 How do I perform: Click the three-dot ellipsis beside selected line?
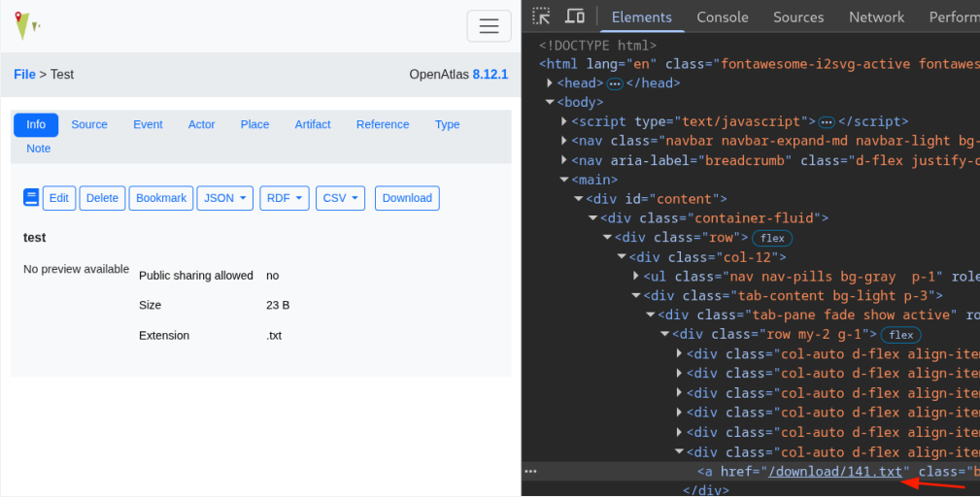(x=530, y=471)
